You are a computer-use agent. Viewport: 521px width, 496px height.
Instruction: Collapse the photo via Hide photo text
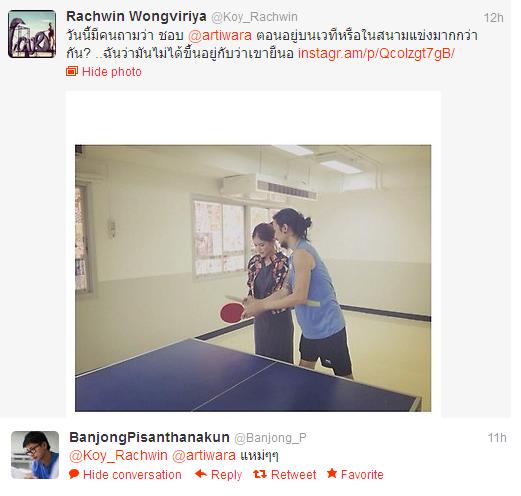(112, 72)
